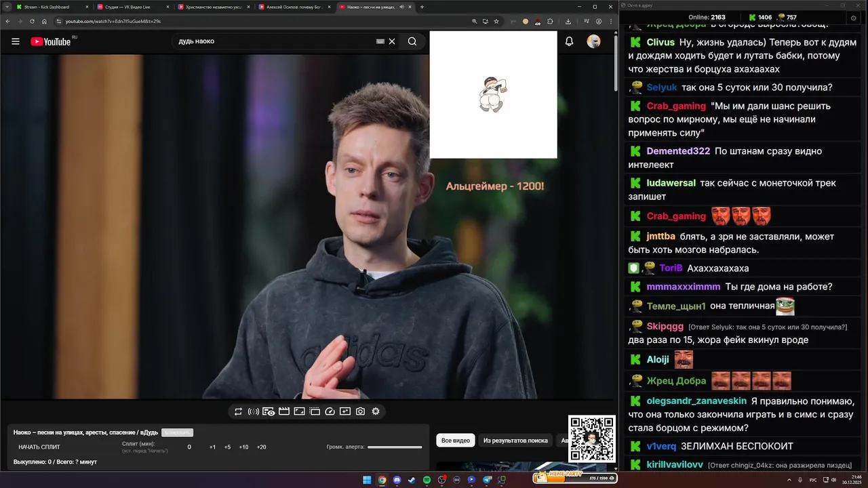Submit search with the magnifier button
The height and width of the screenshot is (488, 868).
412,41
